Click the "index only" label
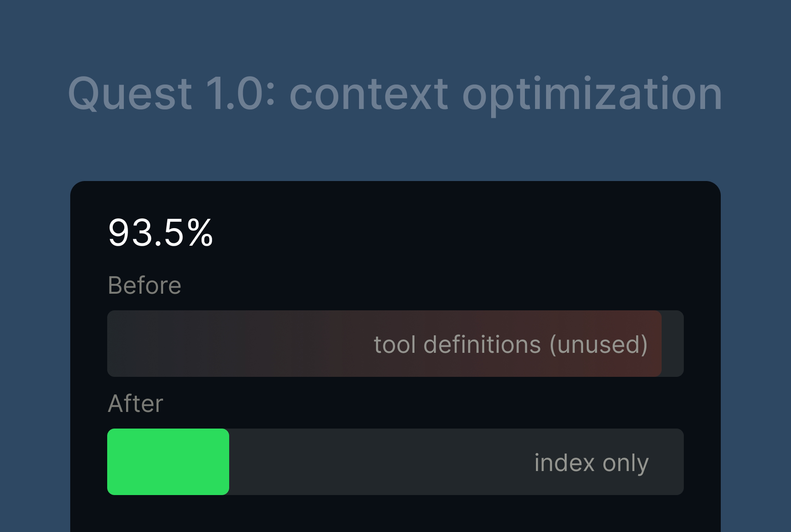The width and height of the screenshot is (791, 532). click(x=591, y=463)
